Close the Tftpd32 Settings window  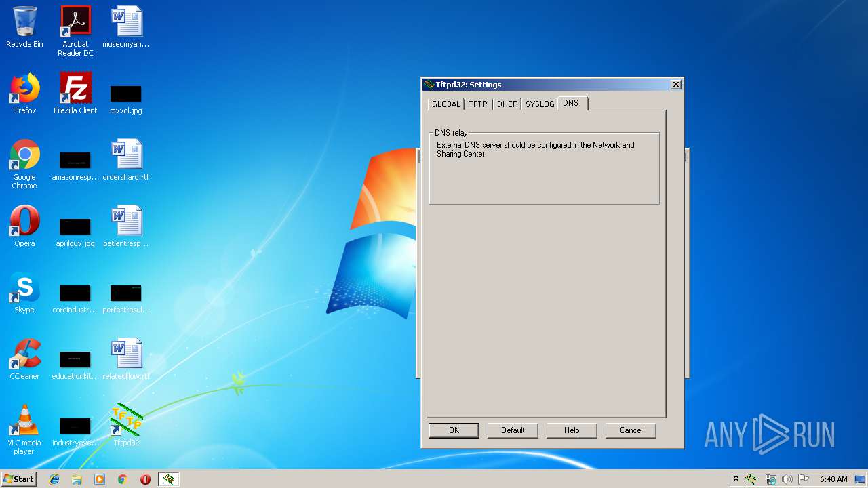coord(676,85)
